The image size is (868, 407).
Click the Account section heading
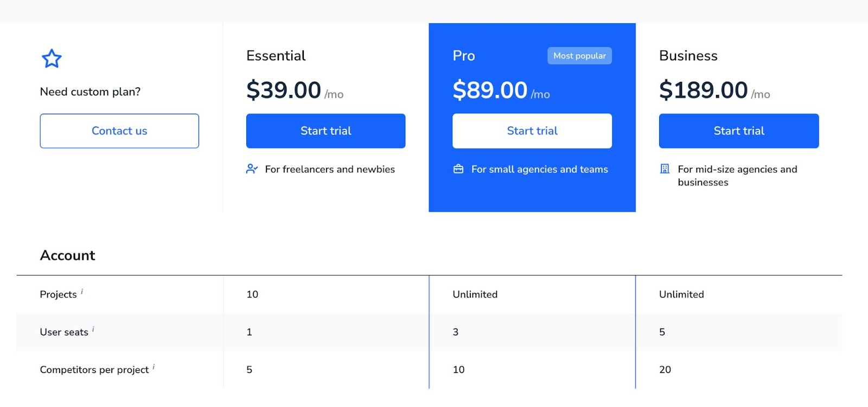click(68, 255)
